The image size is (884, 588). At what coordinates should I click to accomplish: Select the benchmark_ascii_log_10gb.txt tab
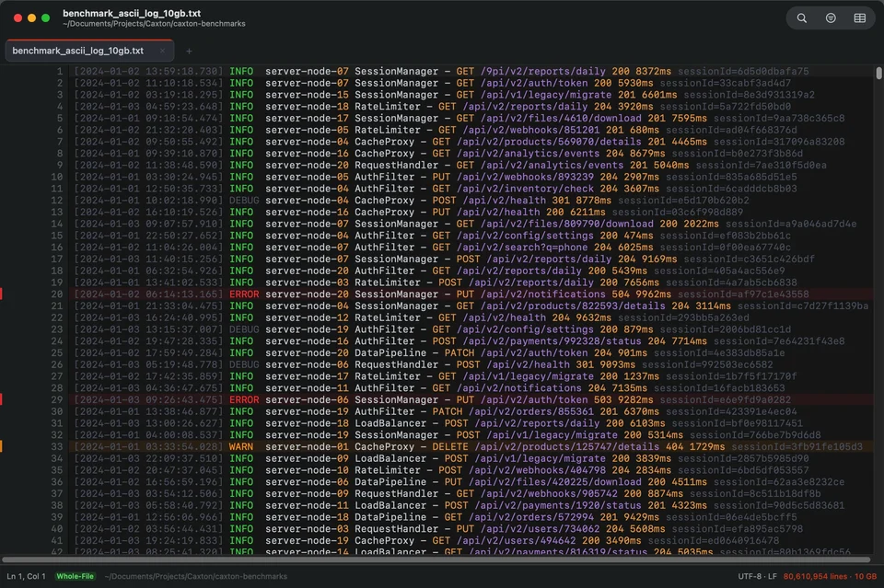[89, 51]
